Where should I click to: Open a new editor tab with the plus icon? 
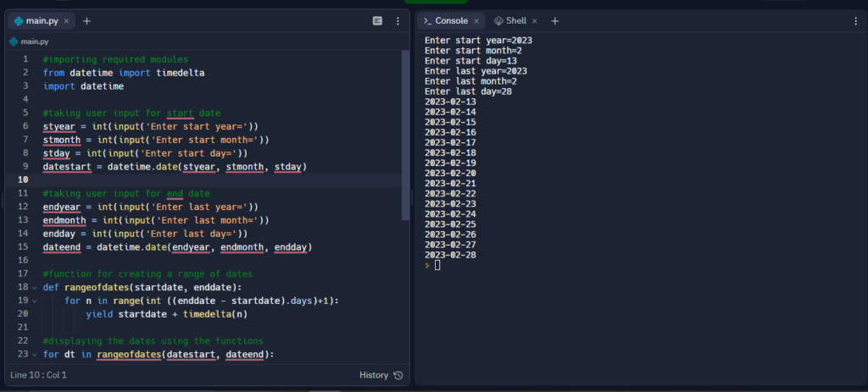tap(86, 21)
